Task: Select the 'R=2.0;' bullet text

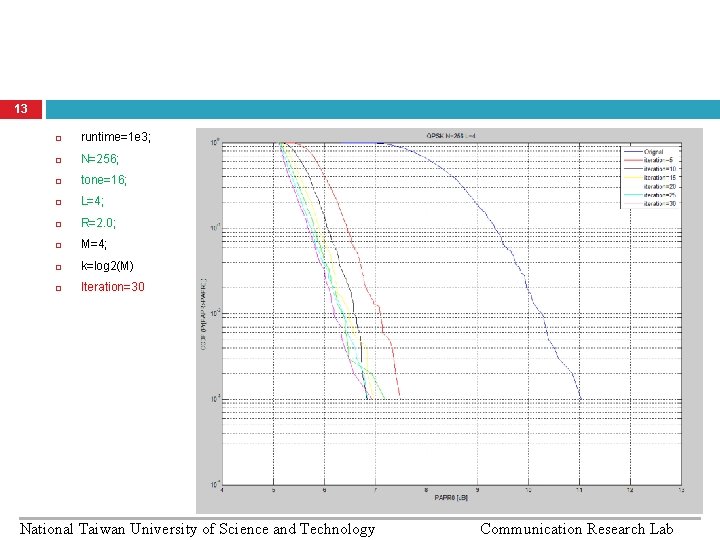Action: click(x=98, y=223)
